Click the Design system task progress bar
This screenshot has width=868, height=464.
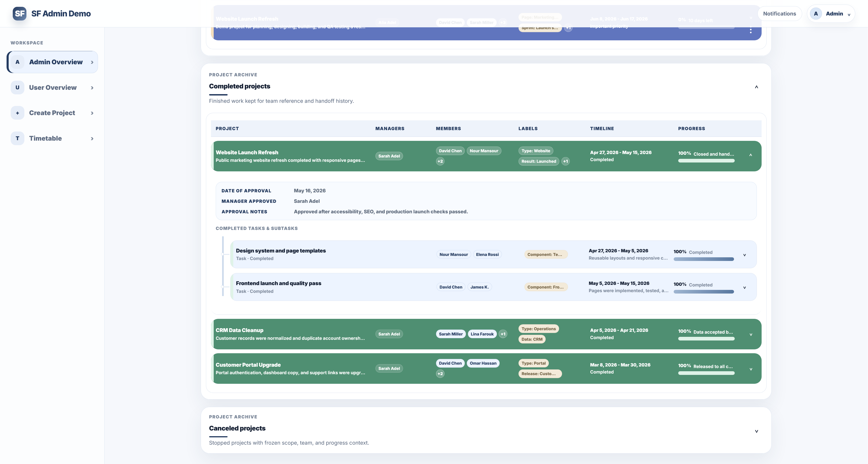tap(704, 259)
